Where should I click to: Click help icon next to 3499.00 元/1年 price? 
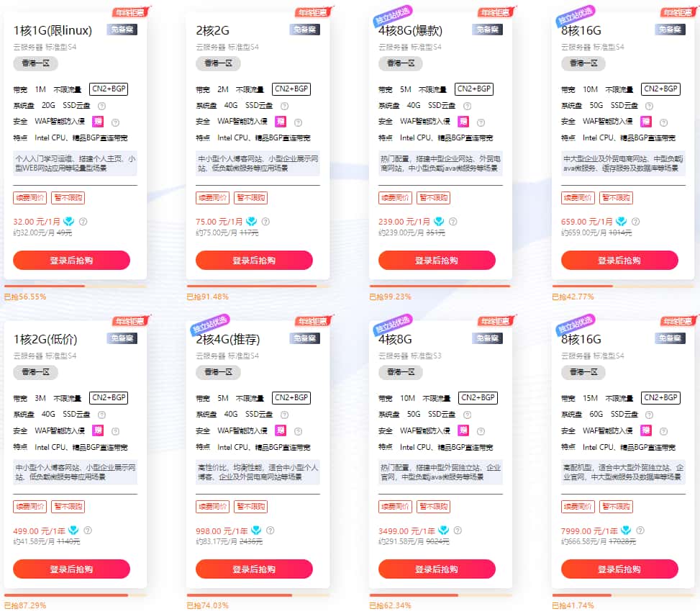click(458, 531)
